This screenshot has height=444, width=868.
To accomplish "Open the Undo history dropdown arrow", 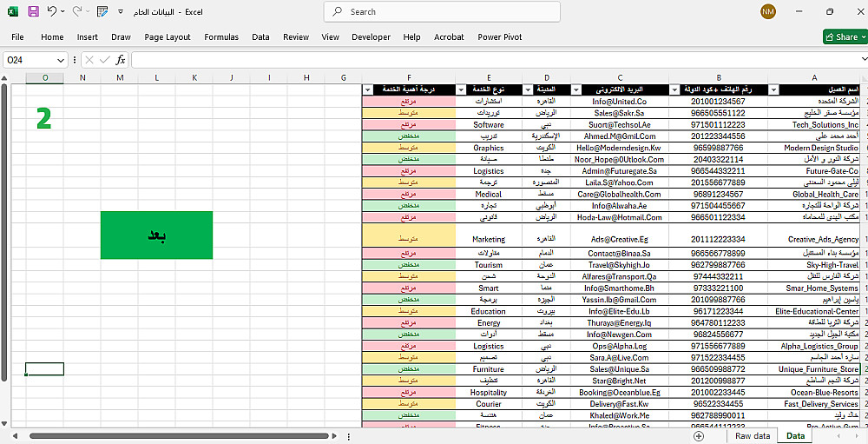I will 62,11.
